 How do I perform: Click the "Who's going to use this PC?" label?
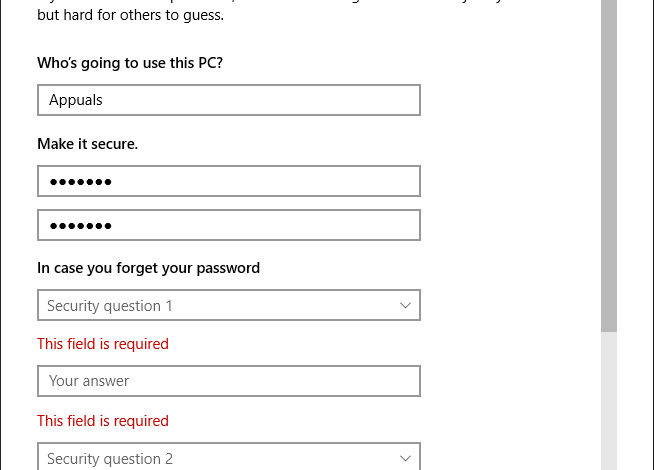(x=130, y=63)
